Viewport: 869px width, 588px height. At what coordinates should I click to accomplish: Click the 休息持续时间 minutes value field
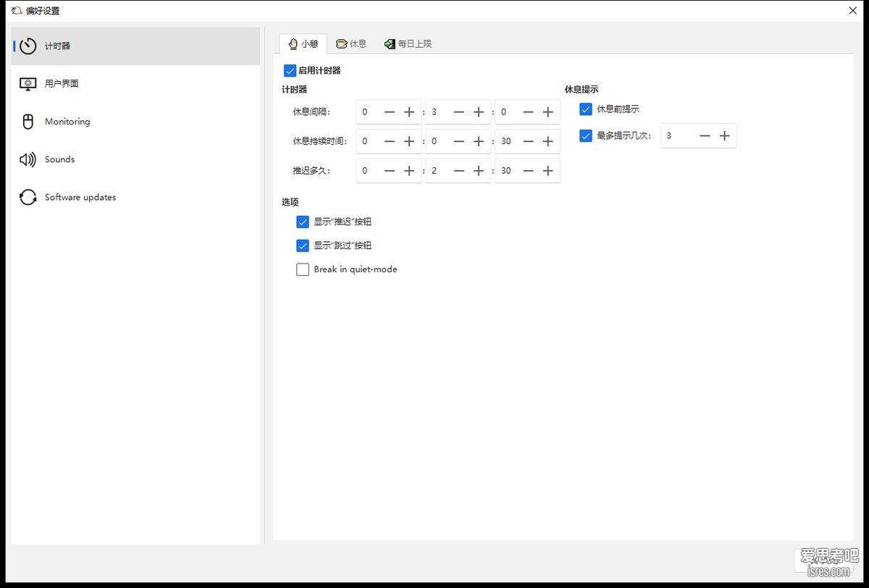point(438,141)
